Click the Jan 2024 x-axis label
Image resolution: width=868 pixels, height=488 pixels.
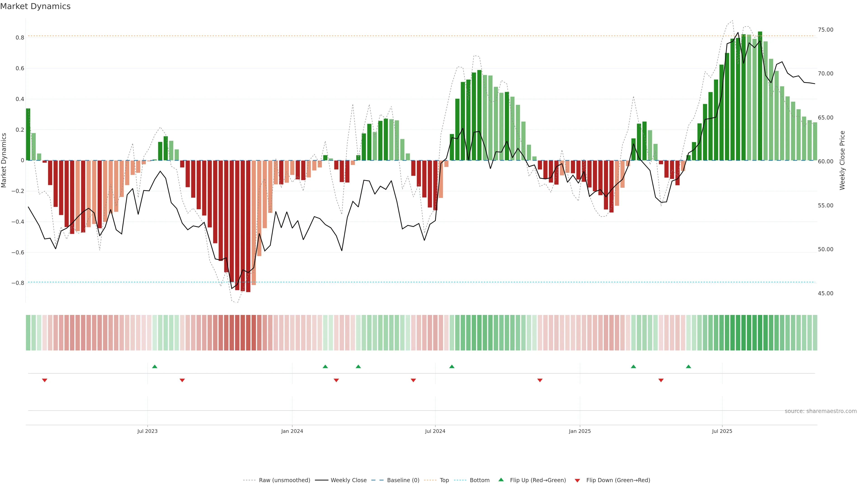[292, 431]
